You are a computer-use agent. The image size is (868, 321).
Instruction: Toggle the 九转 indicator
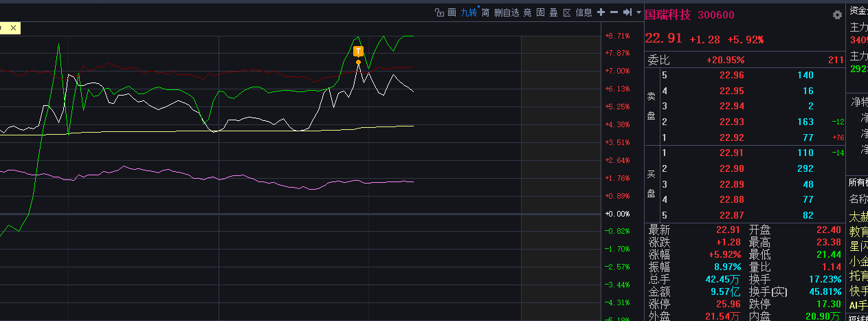pos(469,12)
